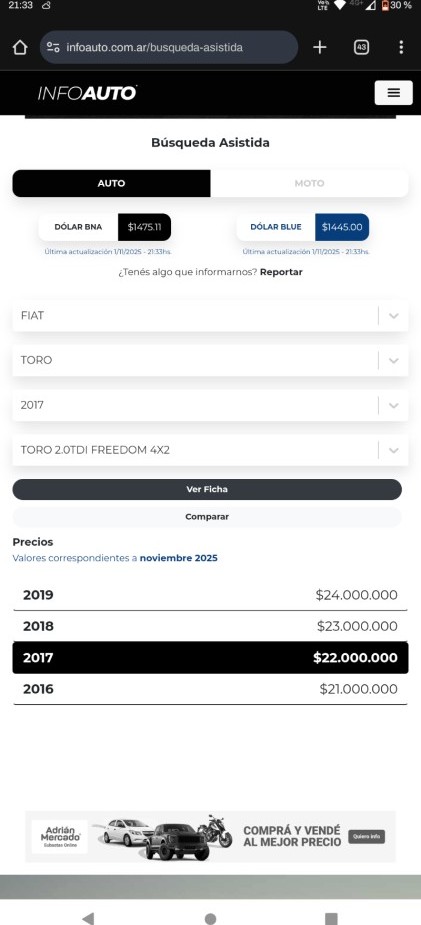The height and width of the screenshot is (925, 421).
Task: Expand the 2017 year dropdown
Action: 210,405
